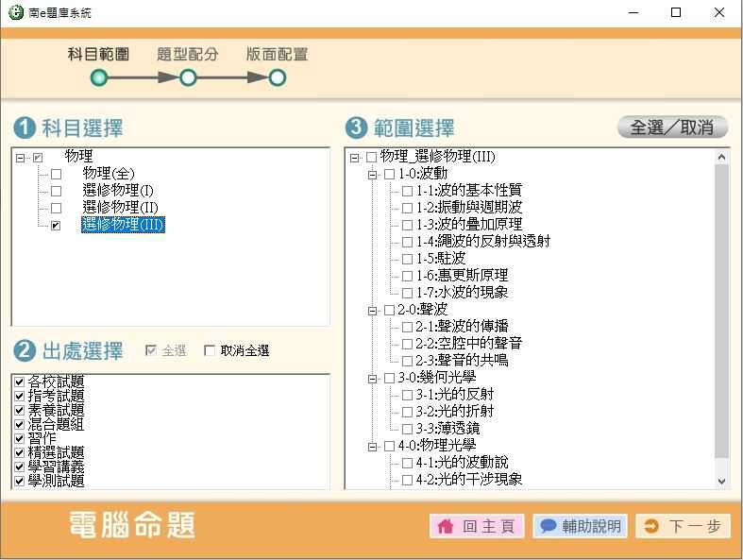Click the home icon on 回主頁 button
This screenshot has height=560, width=743.
[445, 526]
